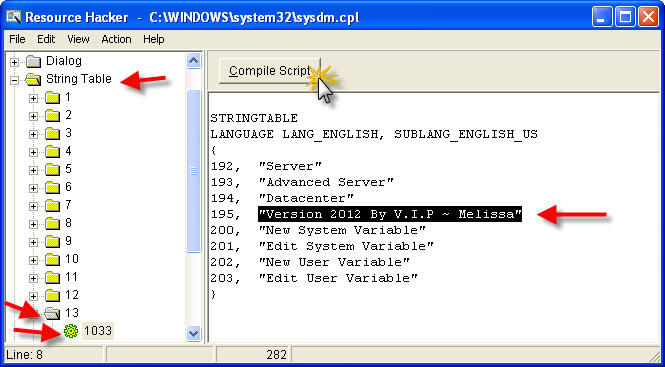Minimize the Resource Hacker window
The image size is (665, 367).
603,17
